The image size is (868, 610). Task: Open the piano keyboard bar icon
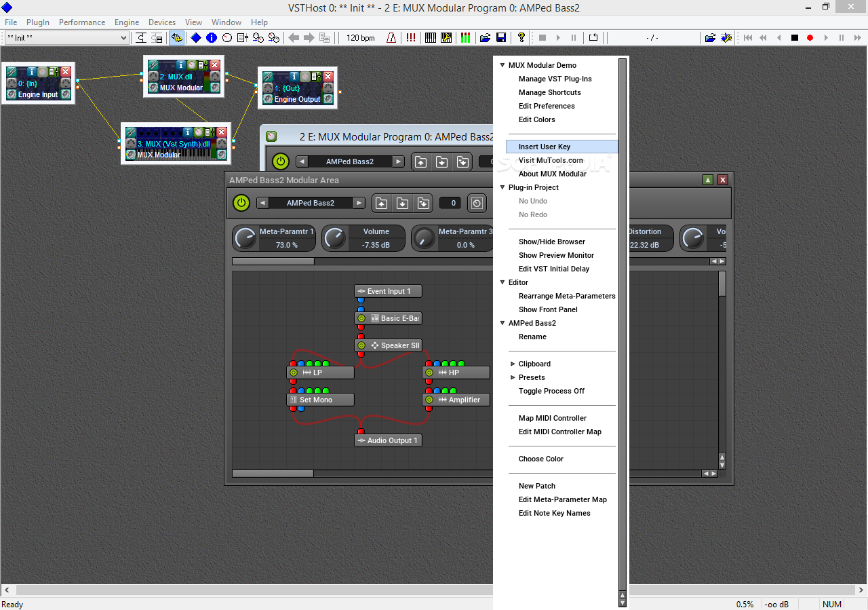(x=431, y=38)
